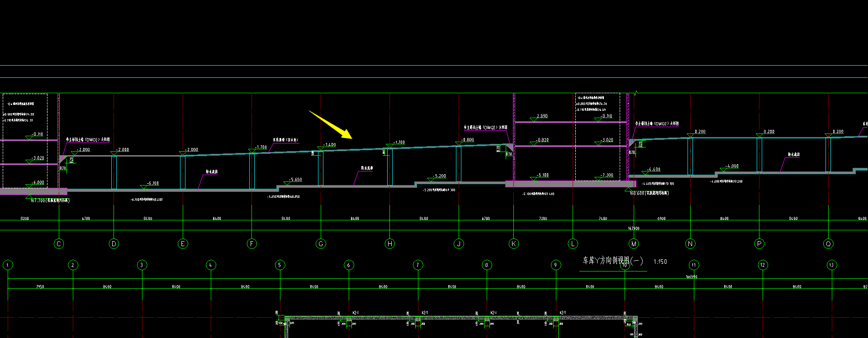Select the 0.200 elevation at axis P
The image size is (868, 338).
click(x=768, y=132)
